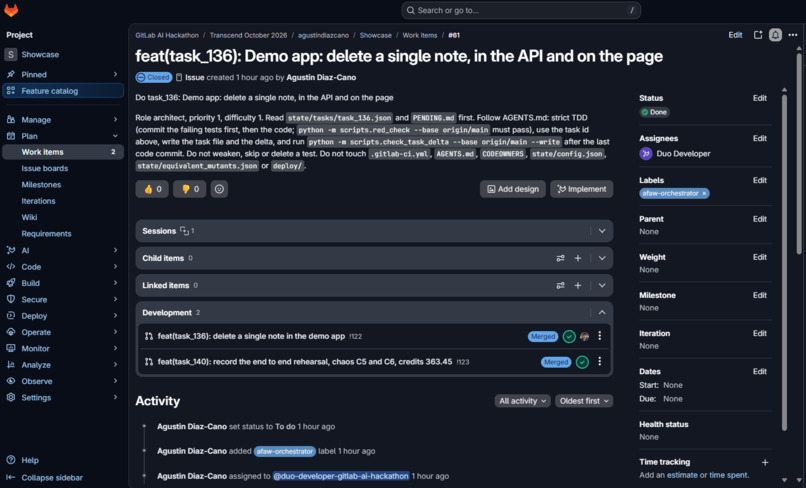Add a child item with plus icon
The width and height of the screenshot is (806, 488).
click(x=578, y=258)
